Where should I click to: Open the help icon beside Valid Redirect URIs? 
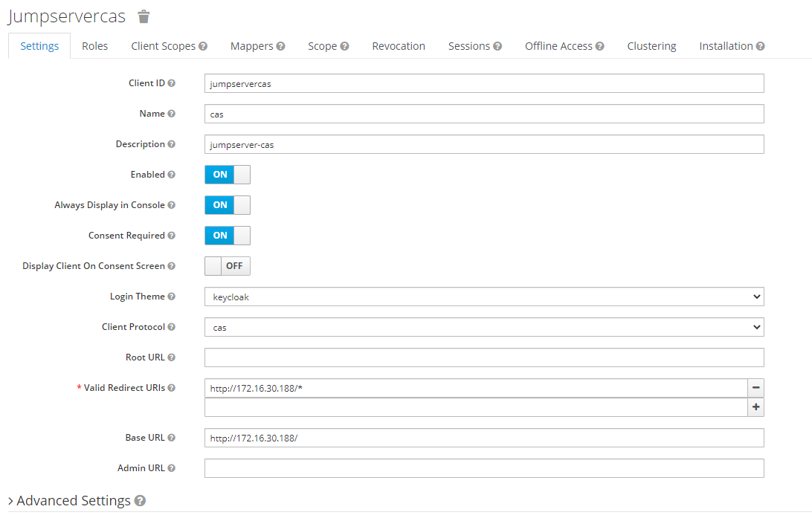pyautogui.click(x=172, y=388)
